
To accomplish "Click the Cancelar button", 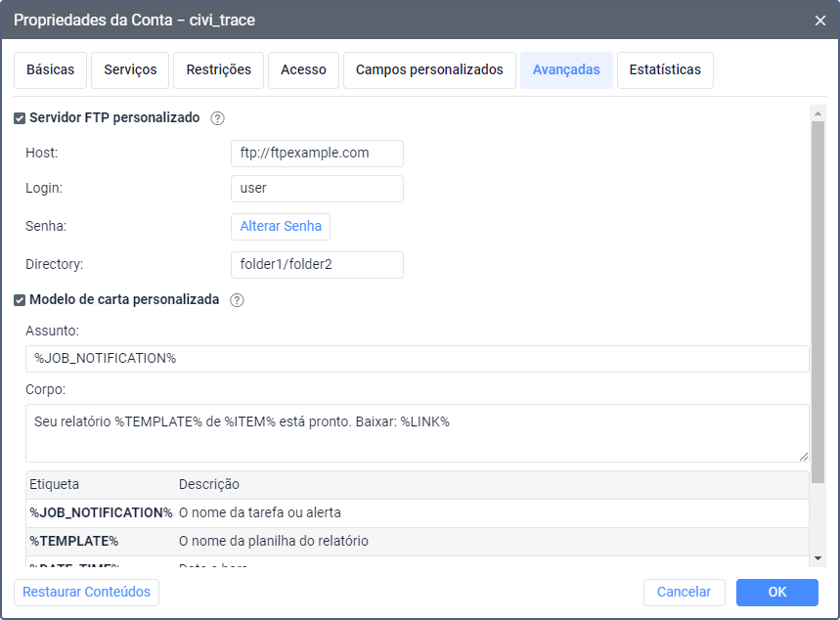I will click(x=684, y=592).
